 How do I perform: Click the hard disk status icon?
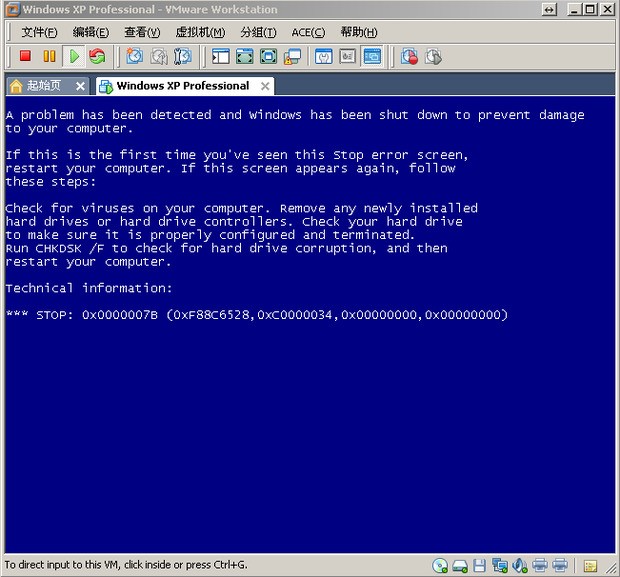tap(460, 566)
